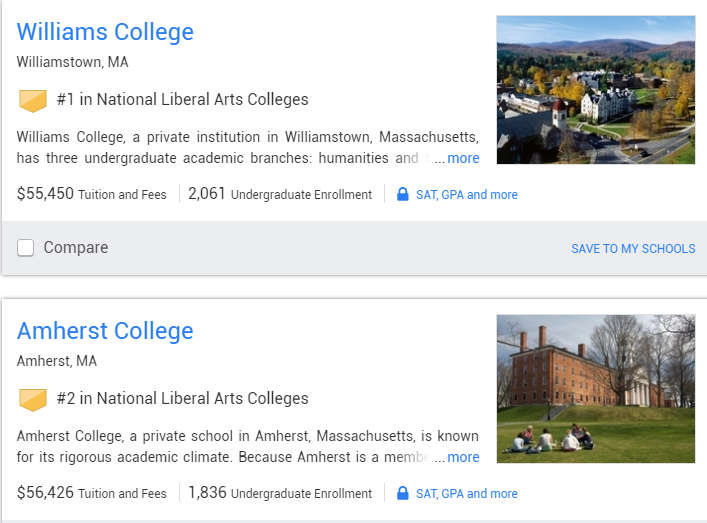Click the 2,061 Undergraduate Enrollment figure
Viewport: 707px width, 523px height.
pos(207,194)
